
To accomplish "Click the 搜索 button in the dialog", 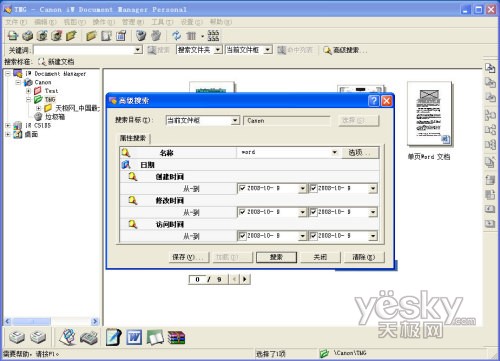I will tap(276, 257).
